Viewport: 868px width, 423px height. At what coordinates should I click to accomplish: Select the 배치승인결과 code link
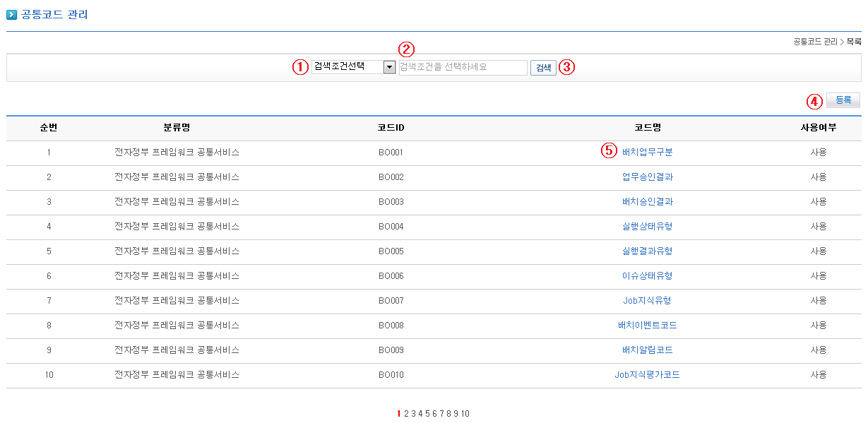(647, 201)
